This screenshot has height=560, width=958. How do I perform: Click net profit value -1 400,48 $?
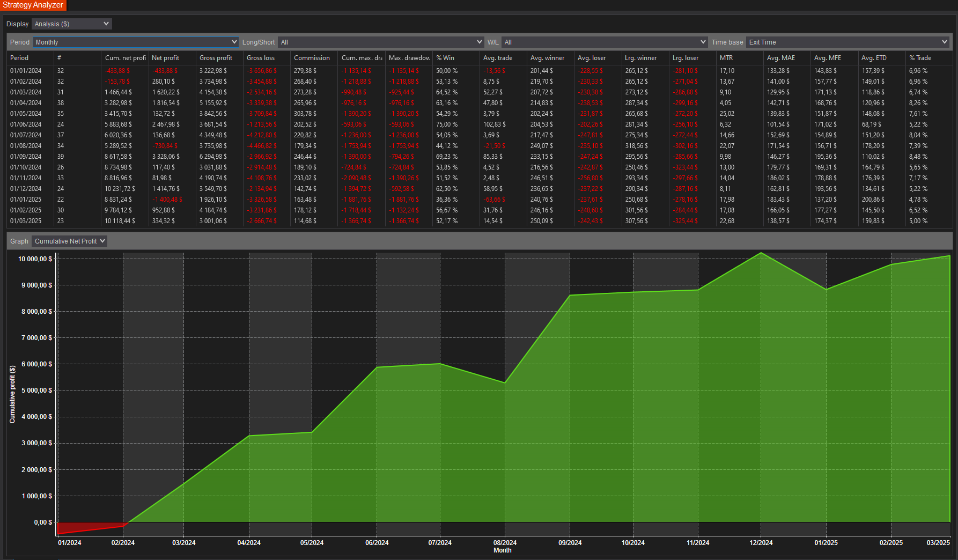click(167, 200)
